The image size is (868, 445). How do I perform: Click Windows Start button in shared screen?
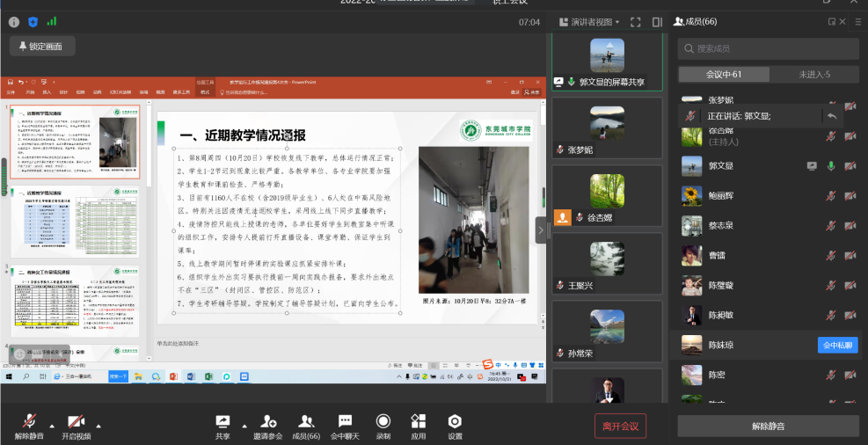pos(9,376)
